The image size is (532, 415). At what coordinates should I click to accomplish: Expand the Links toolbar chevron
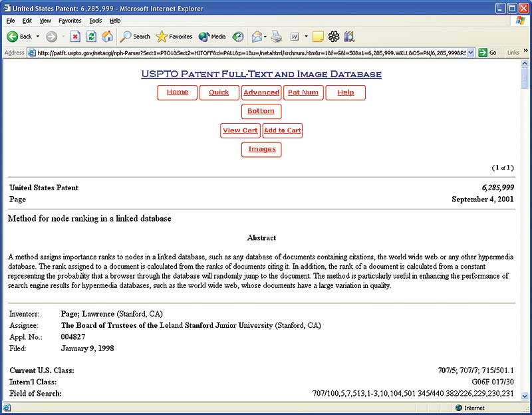[x=526, y=51]
